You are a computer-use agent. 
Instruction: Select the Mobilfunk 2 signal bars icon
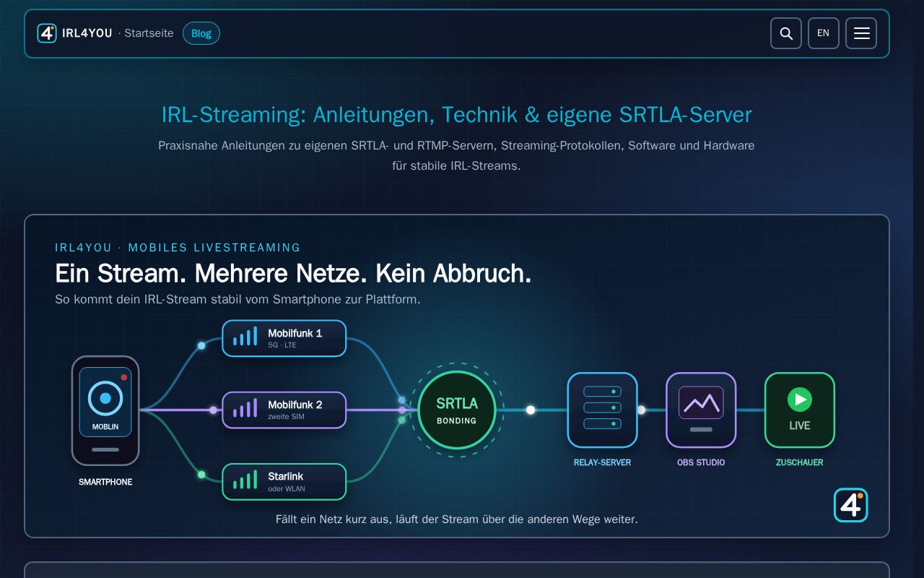(x=245, y=410)
